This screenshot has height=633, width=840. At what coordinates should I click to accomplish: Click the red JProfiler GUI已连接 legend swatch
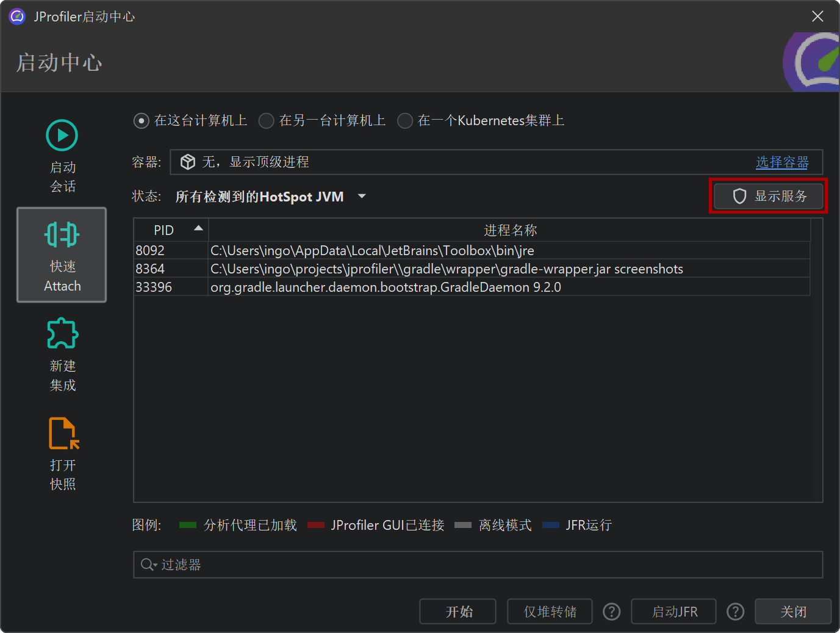316,525
